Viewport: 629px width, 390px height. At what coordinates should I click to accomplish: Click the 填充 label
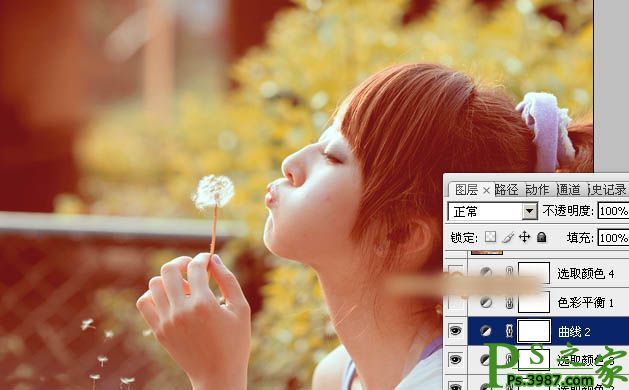[x=580, y=238]
